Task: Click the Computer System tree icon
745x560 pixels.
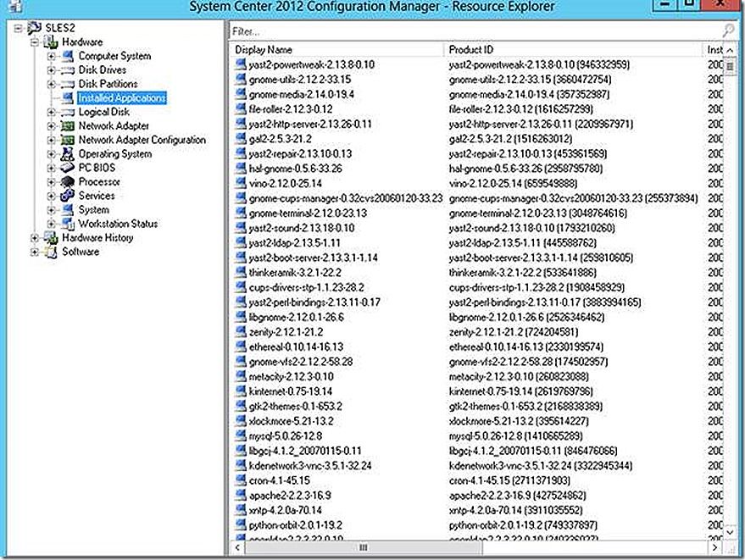Action: point(68,56)
